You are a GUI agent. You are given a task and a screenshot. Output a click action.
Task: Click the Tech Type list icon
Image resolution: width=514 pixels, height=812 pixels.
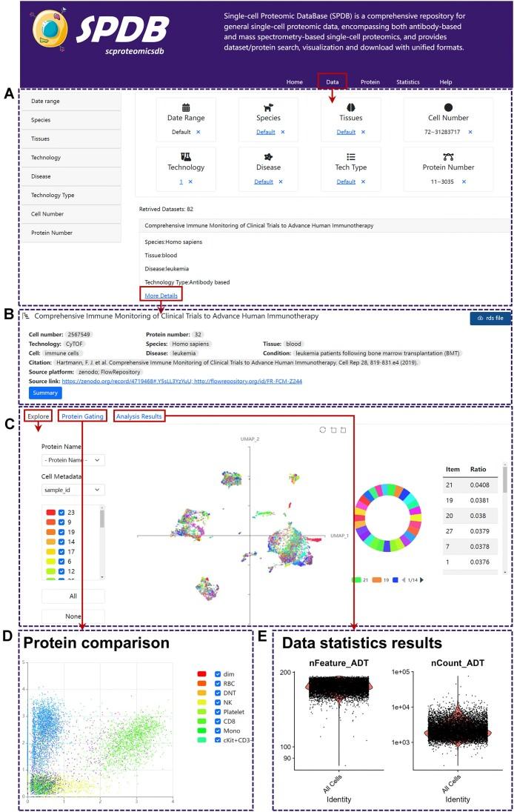pyautogui.click(x=351, y=157)
